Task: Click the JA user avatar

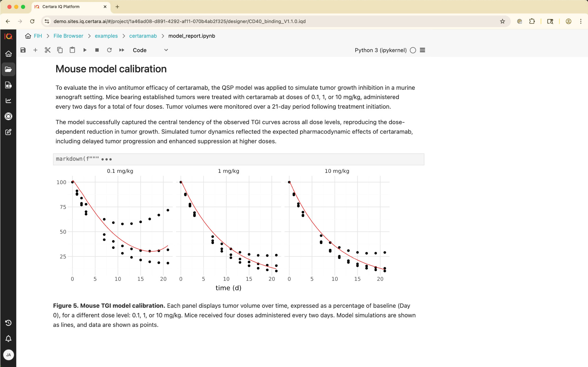Action: (8, 355)
